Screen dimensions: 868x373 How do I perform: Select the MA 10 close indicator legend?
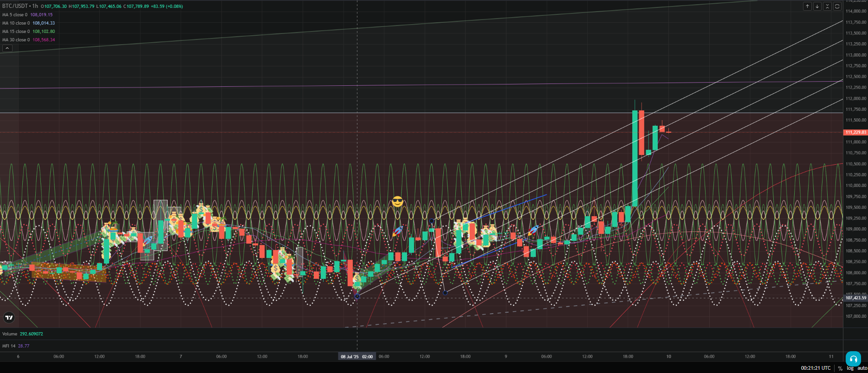[x=16, y=23]
